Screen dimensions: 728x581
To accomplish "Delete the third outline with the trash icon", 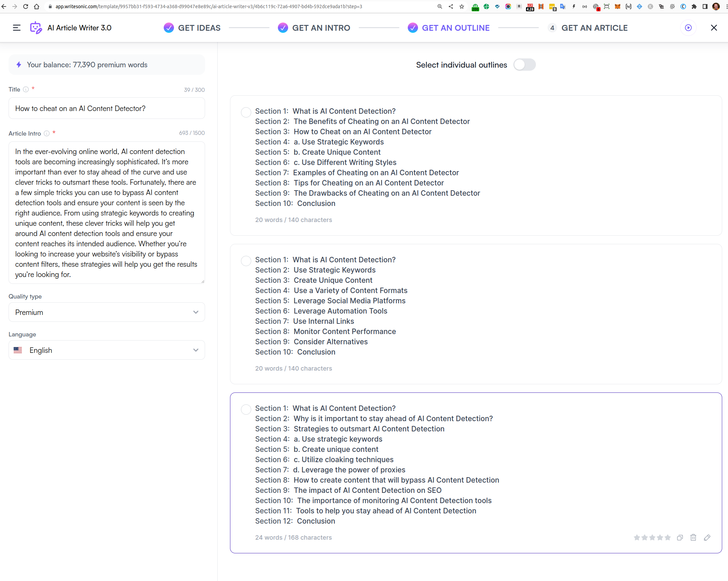I will click(x=693, y=537).
